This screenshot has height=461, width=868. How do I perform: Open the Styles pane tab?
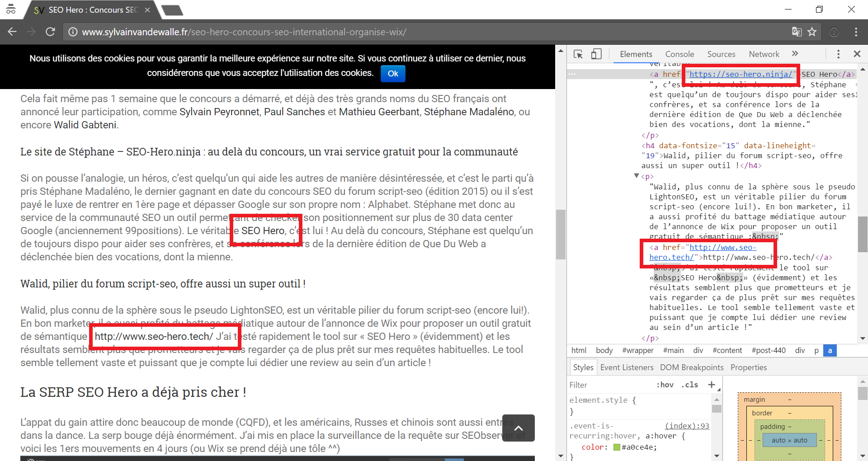tap(583, 367)
